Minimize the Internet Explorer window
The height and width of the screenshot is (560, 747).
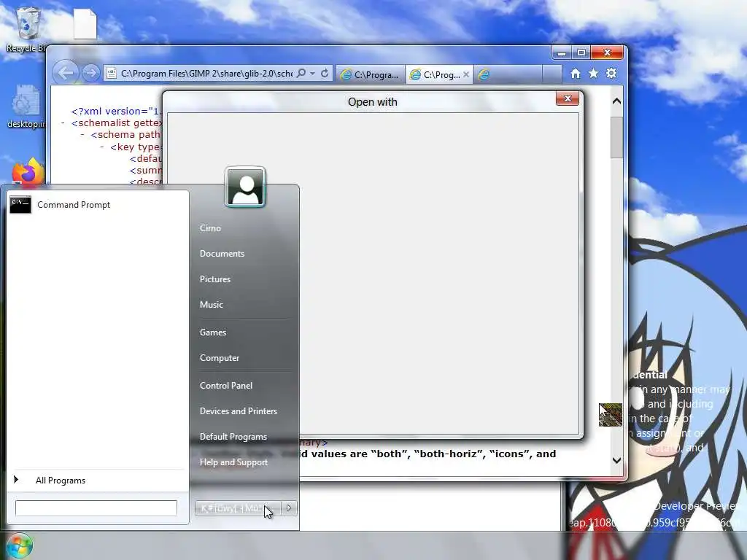(x=561, y=52)
